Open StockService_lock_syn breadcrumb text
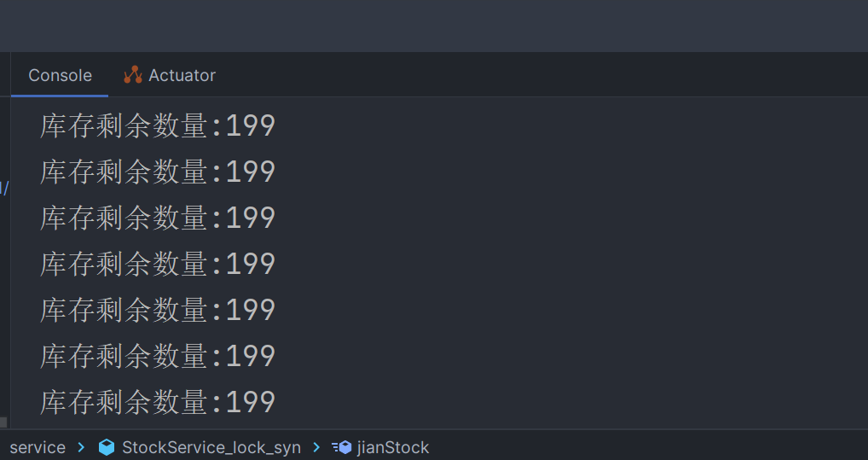Image resolution: width=868 pixels, height=460 pixels. 211,447
